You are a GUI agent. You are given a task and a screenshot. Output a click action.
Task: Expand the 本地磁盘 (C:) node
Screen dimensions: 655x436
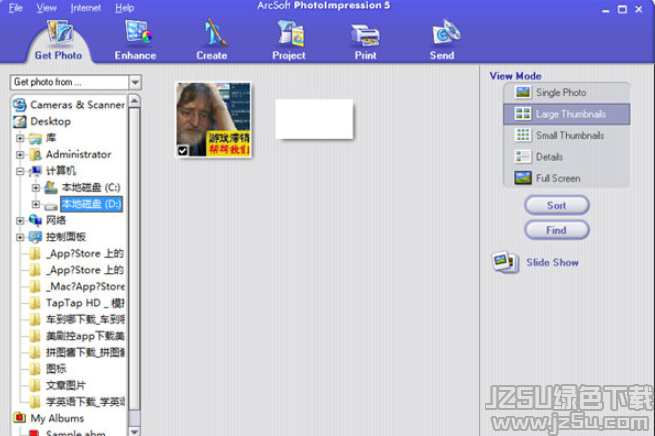[36, 188]
